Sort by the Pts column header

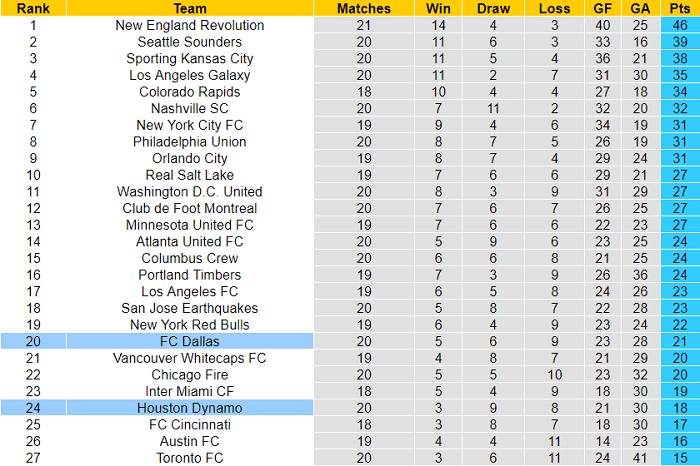coord(680,8)
